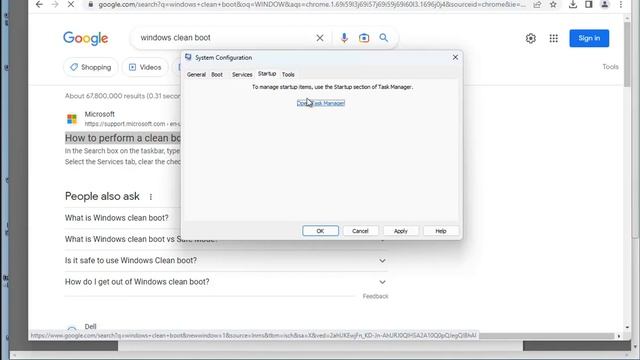Viewport: 640px width, 360px height.
Task: Click the padlock site info icon
Action: click(x=90, y=4)
